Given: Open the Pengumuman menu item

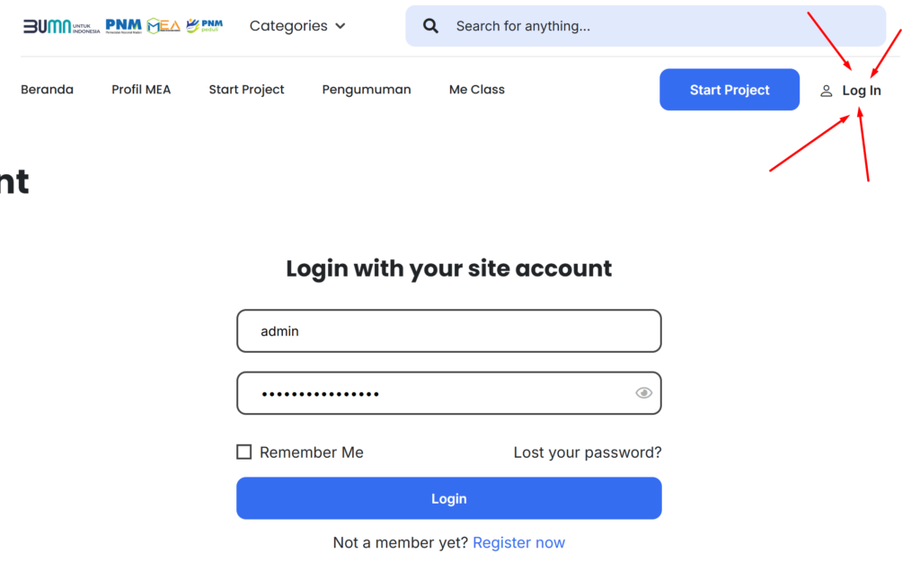Looking at the screenshot, I should (367, 90).
